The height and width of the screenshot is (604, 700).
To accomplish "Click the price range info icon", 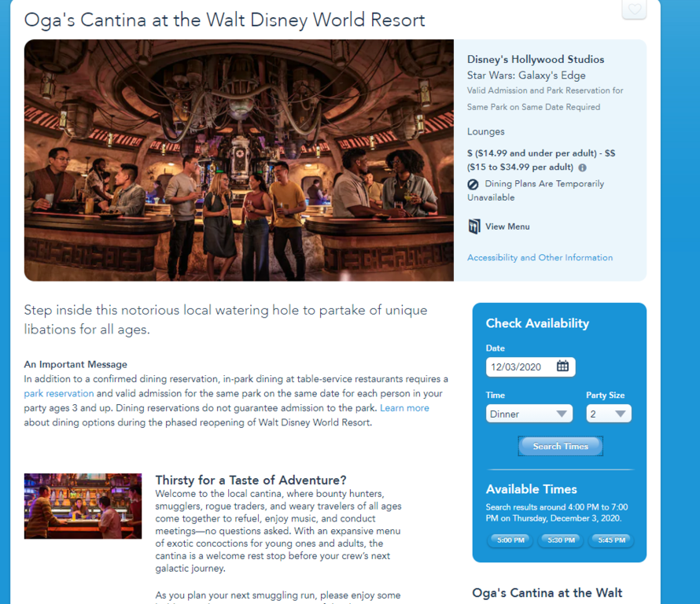I will pyautogui.click(x=582, y=168).
